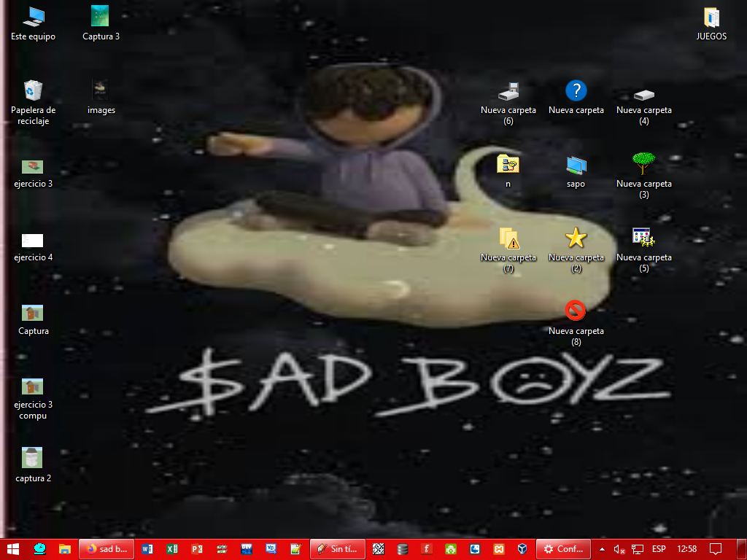Image resolution: width=747 pixels, height=560 pixels.
Task: Open the Conf... settings taskbar window
Action: coord(562,549)
